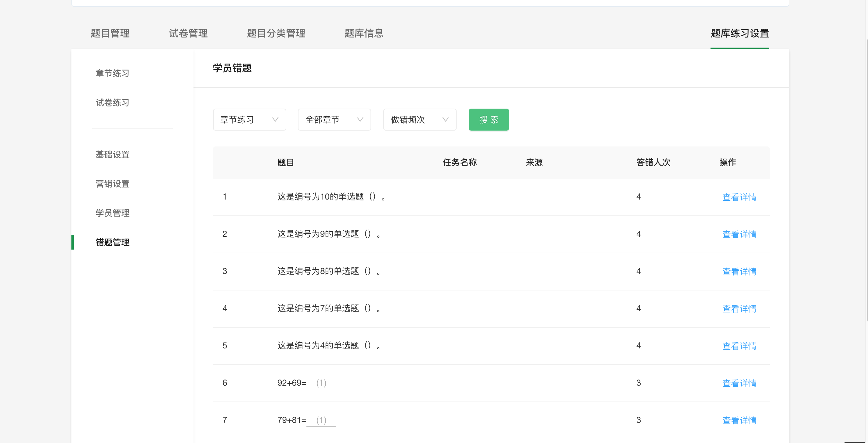Image resolution: width=868 pixels, height=443 pixels.
Task: Click the question text 这是编号为10的单选题
Action: (x=331, y=197)
